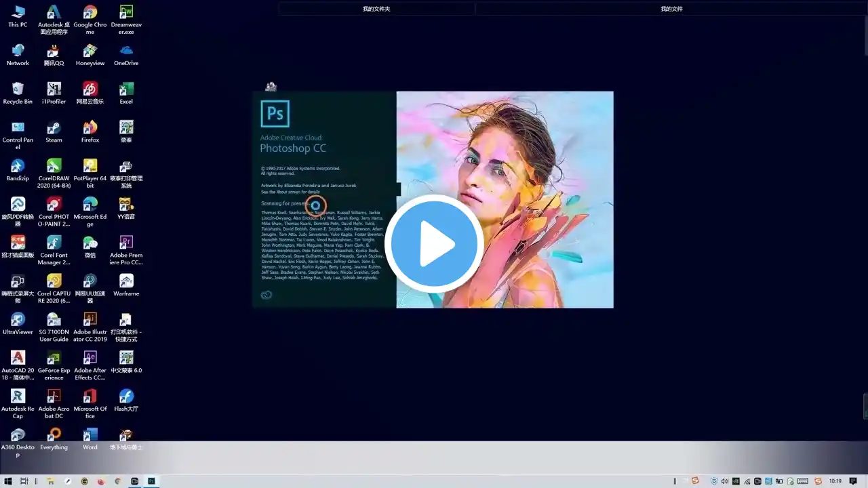Launch the Everything search shortcut
Screen dimensions: 868x488
[54, 439]
